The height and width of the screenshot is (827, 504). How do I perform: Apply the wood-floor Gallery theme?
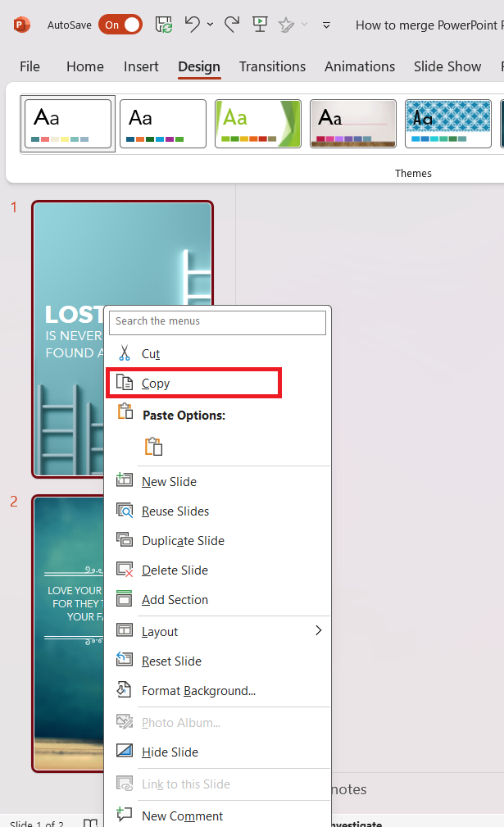(x=352, y=124)
